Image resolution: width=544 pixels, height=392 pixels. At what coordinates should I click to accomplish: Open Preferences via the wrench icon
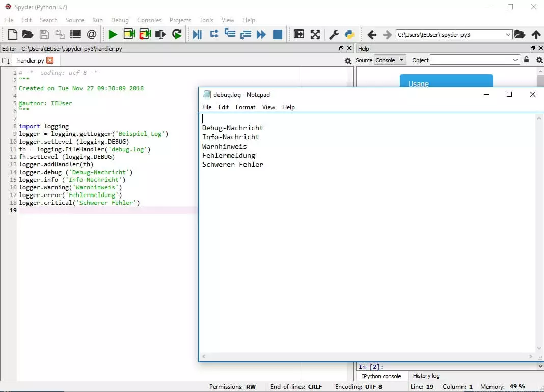coord(334,34)
